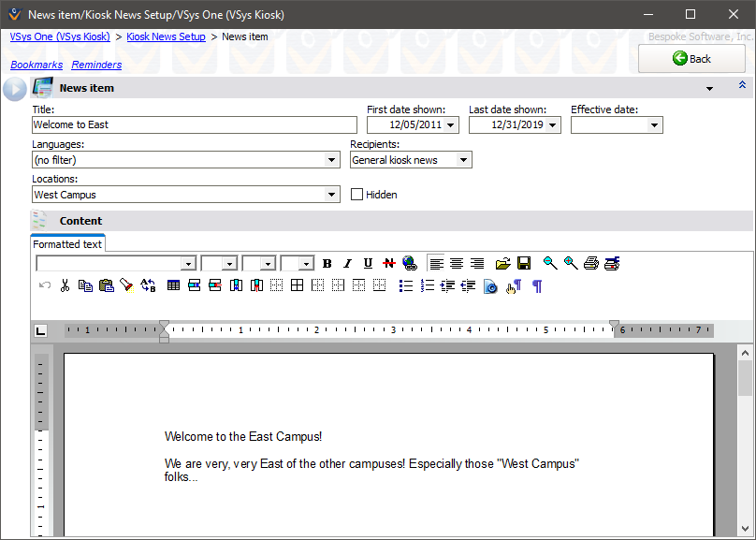The image size is (756, 540).
Task: Collapse the News item section
Action: tap(742, 85)
